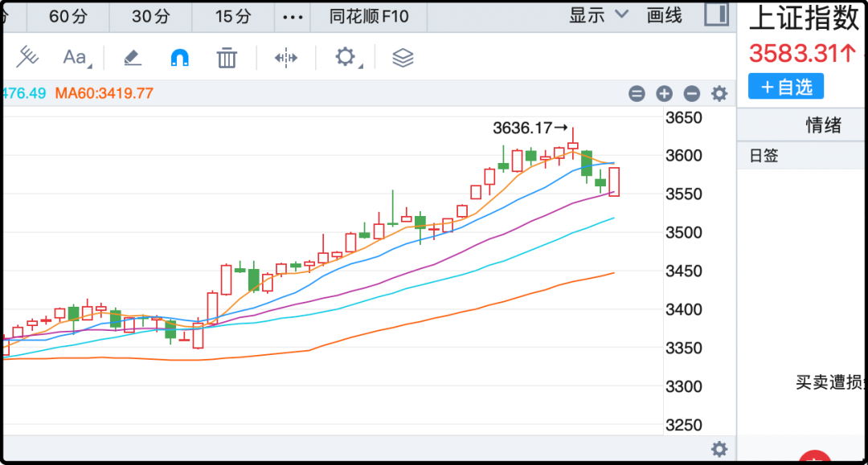868x465 pixels.
Task: Open the bottom panel gear settings
Action: click(x=719, y=449)
